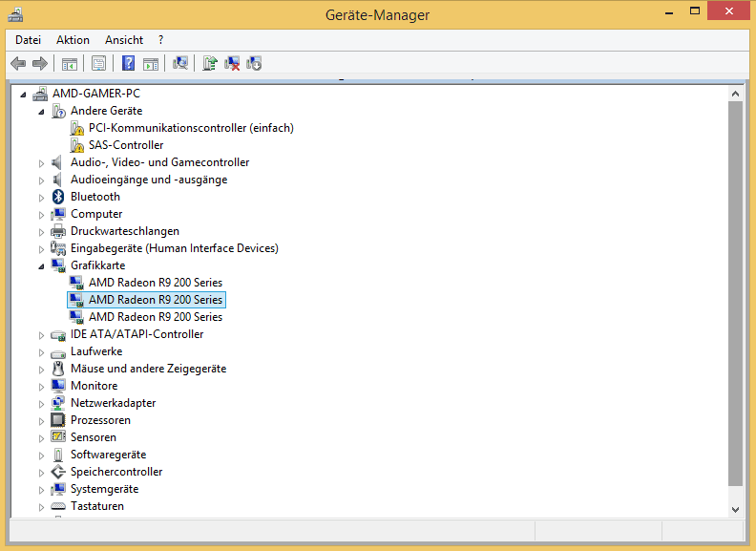Expand Audio-, Video- und Gamecontroller
The image size is (756, 551).
pos(41,163)
